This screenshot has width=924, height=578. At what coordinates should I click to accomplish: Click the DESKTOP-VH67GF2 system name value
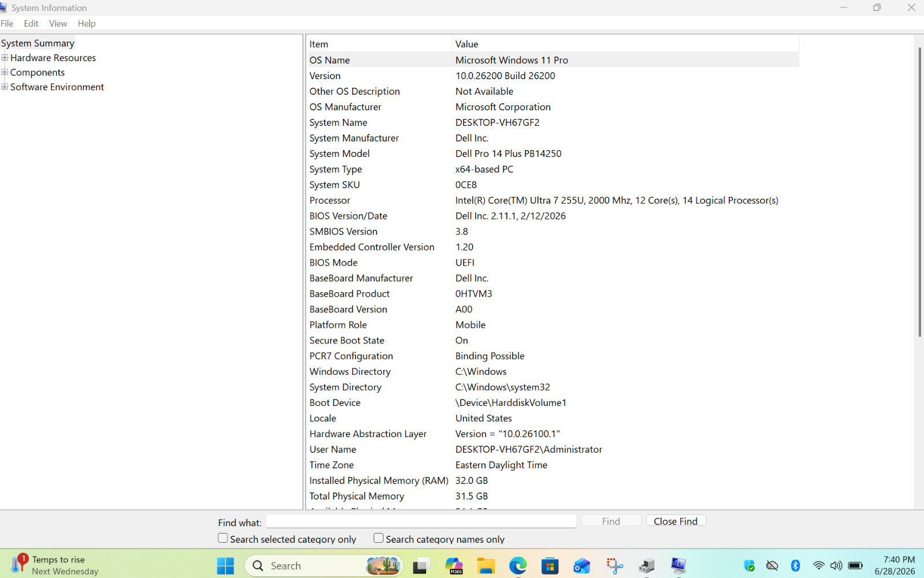(x=497, y=122)
